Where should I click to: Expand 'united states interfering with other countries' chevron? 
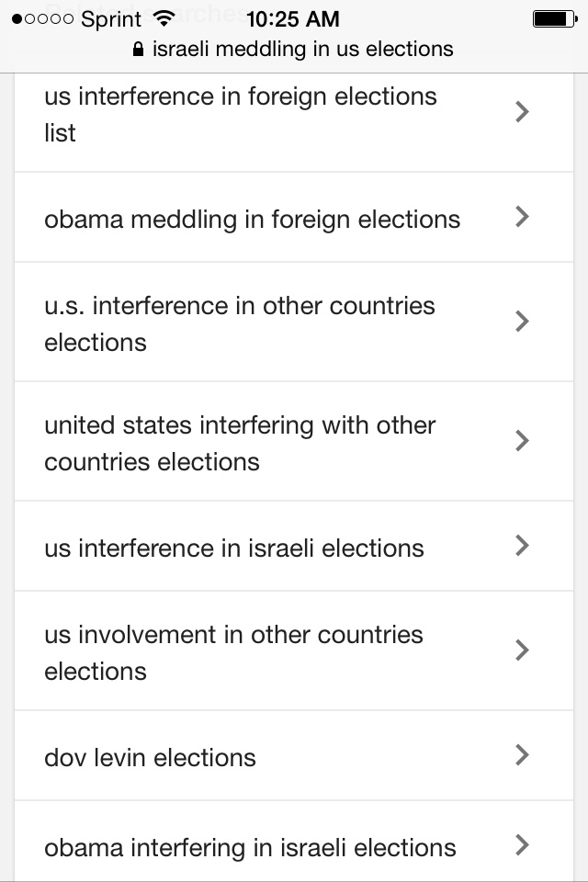[x=522, y=441]
